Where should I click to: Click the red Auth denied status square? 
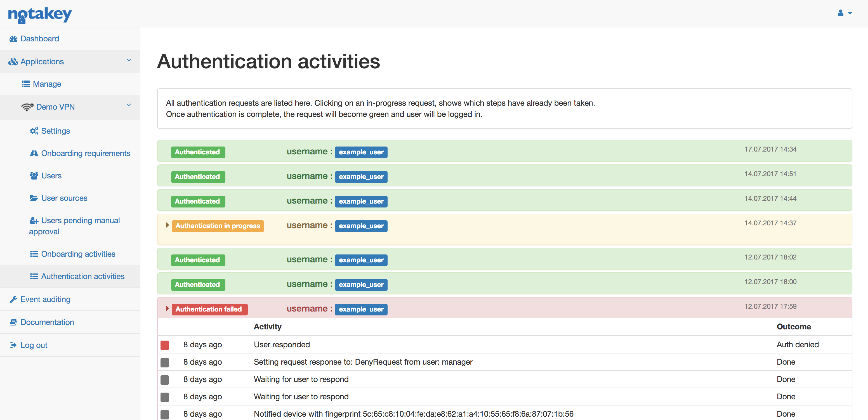point(165,345)
